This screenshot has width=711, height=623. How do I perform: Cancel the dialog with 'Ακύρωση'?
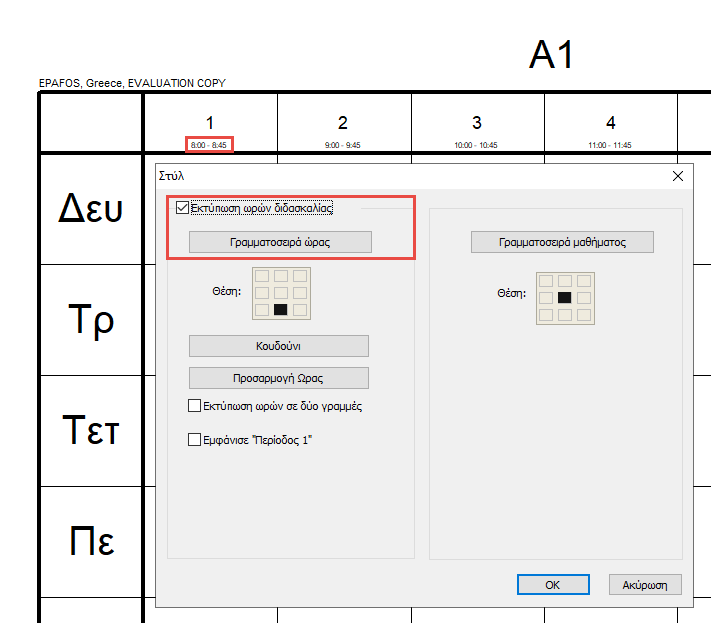[645, 584]
